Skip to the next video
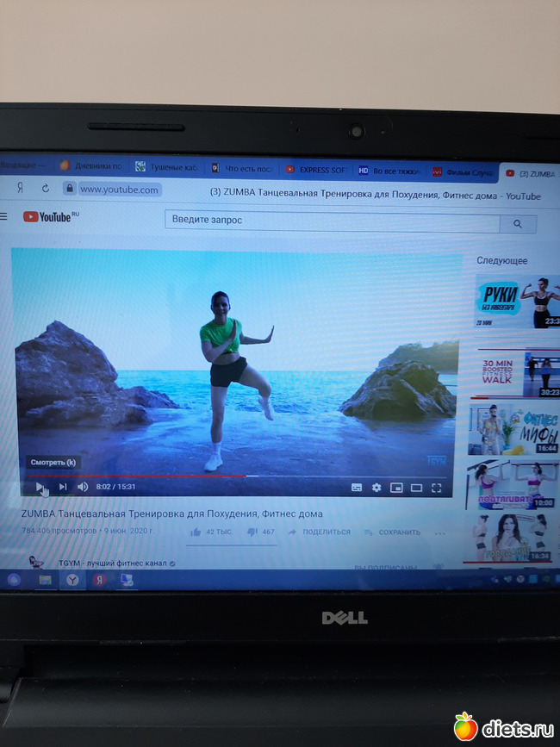Screen dimensions: 560x747 (x=63, y=487)
